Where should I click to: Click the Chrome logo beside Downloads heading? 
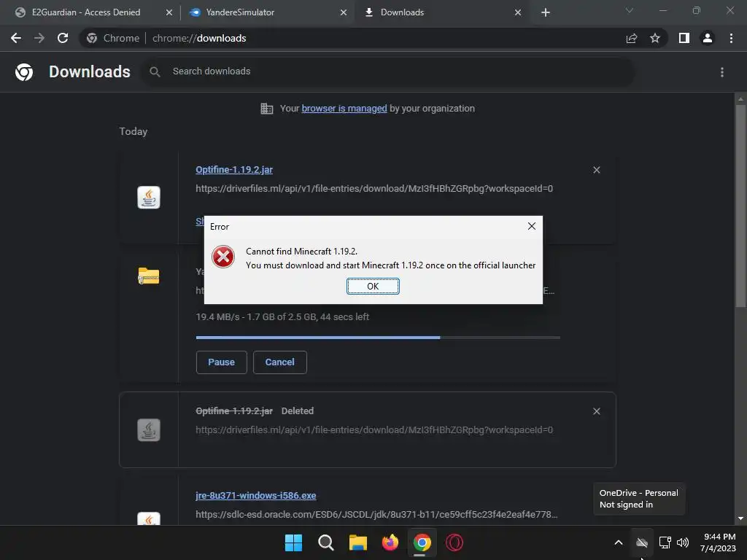[24, 72]
